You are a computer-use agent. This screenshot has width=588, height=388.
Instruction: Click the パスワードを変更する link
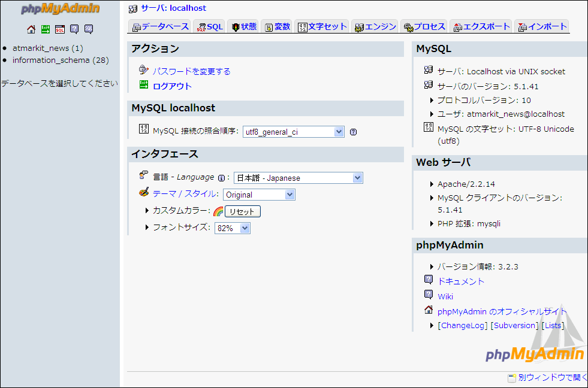click(x=192, y=71)
